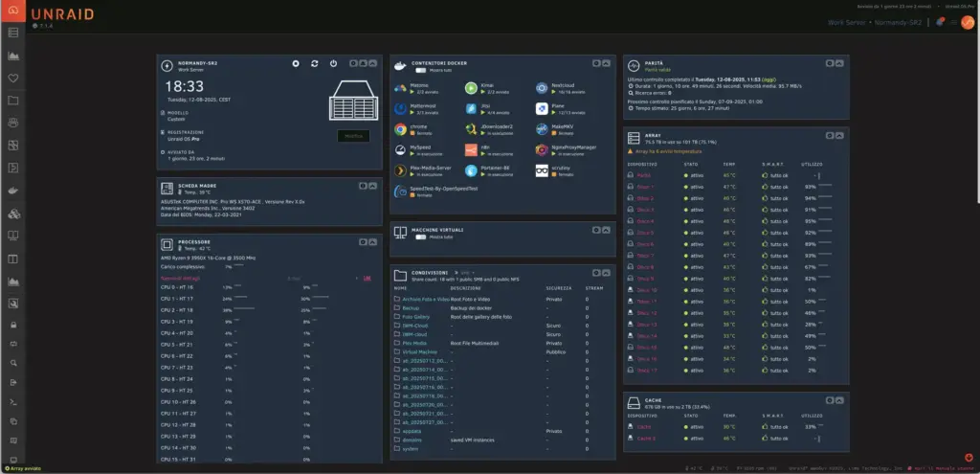Click the stop array icon in server panel
Image resolution: width=980 pixels, height=474 pixels.
[x=297, y=63]
